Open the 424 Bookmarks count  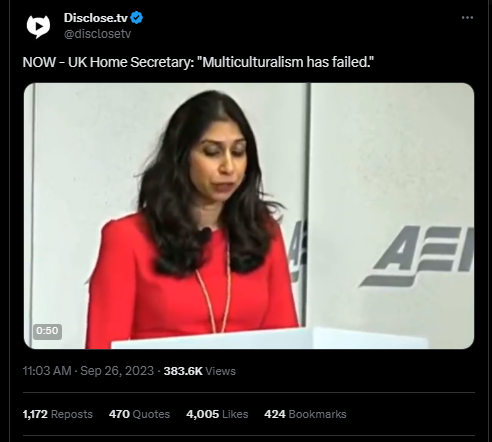click(x=305, y=414)
